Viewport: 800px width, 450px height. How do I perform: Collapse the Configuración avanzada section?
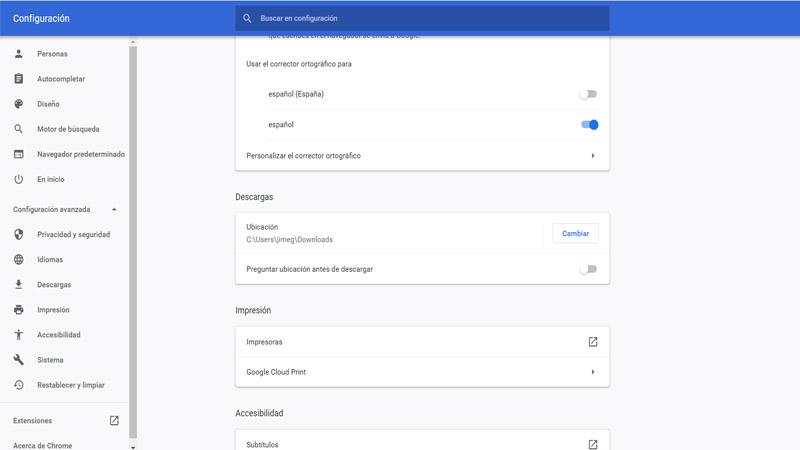(114, 210)
